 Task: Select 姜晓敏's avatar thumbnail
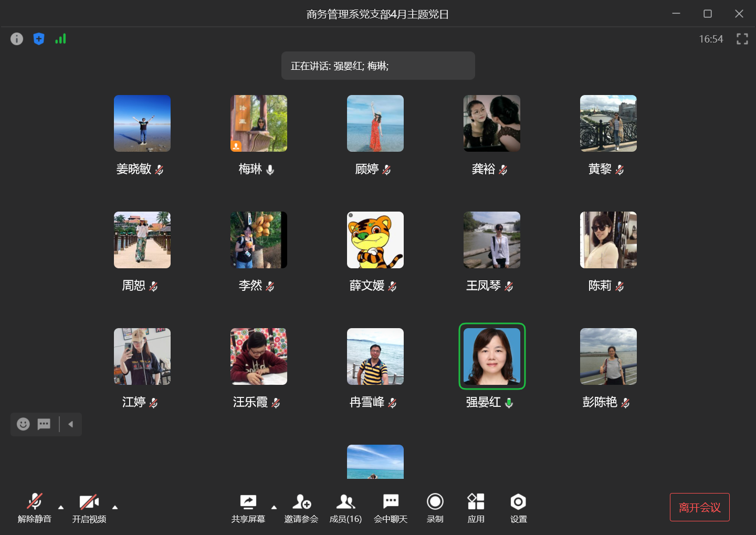(x=142, y=123)
